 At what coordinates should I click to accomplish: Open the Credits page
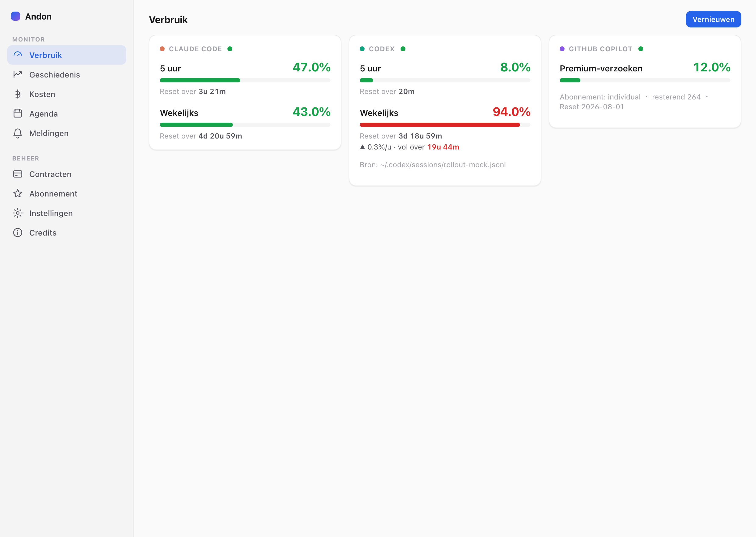coord(67,232)
